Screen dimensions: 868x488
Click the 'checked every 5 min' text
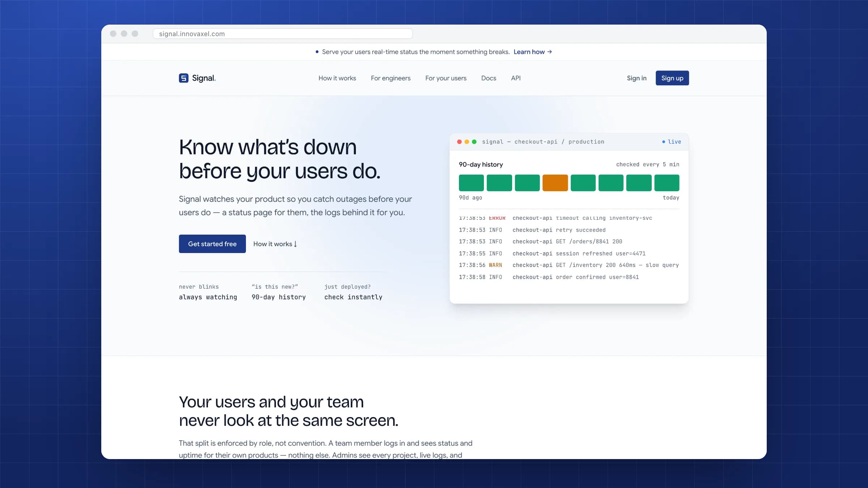point(648,164)
